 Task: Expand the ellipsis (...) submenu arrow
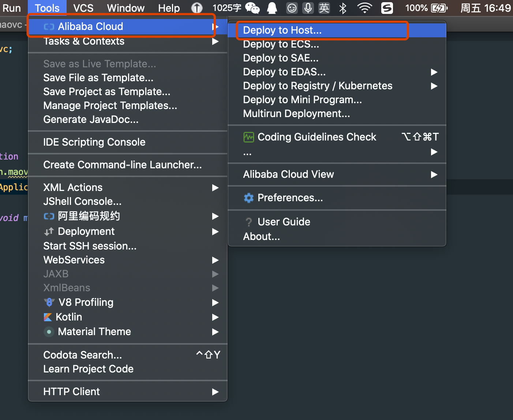434,152
